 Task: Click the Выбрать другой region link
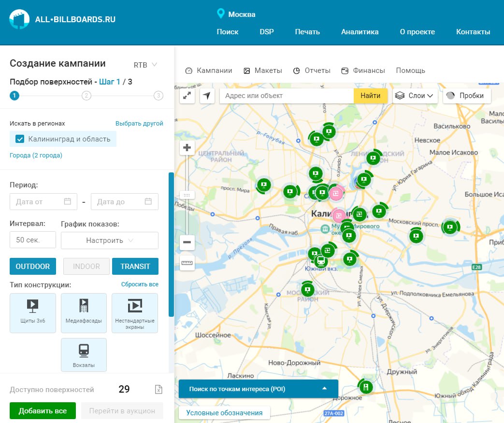click(139, 124)
